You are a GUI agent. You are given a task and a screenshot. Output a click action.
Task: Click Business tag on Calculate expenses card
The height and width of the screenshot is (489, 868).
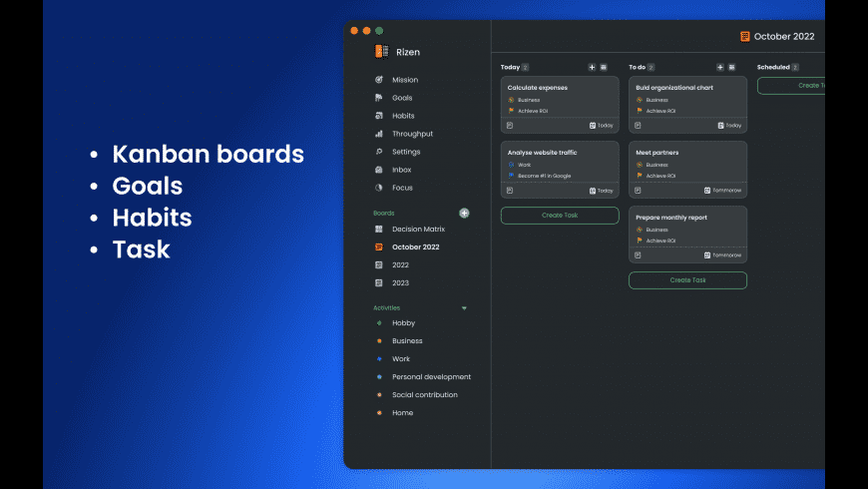pos(524,100)
